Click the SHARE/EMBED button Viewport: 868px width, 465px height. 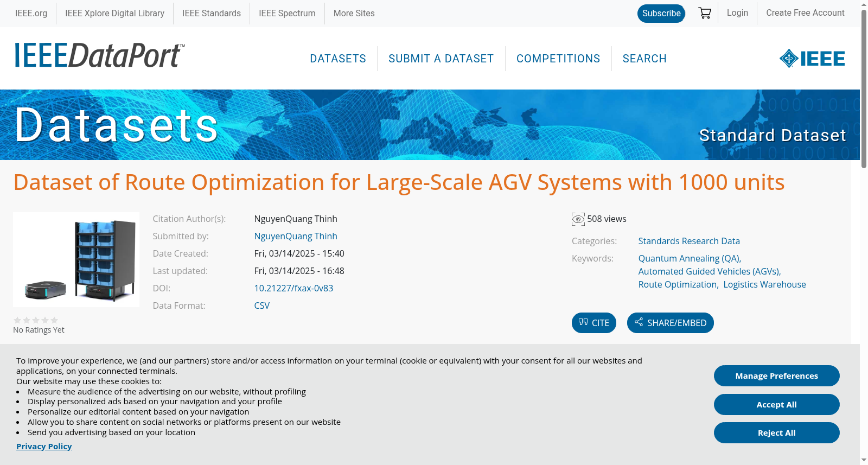tap(671, 323)
